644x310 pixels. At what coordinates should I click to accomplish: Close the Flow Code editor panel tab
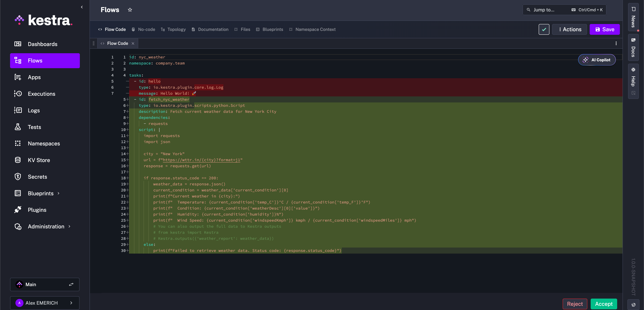[133, 43]
